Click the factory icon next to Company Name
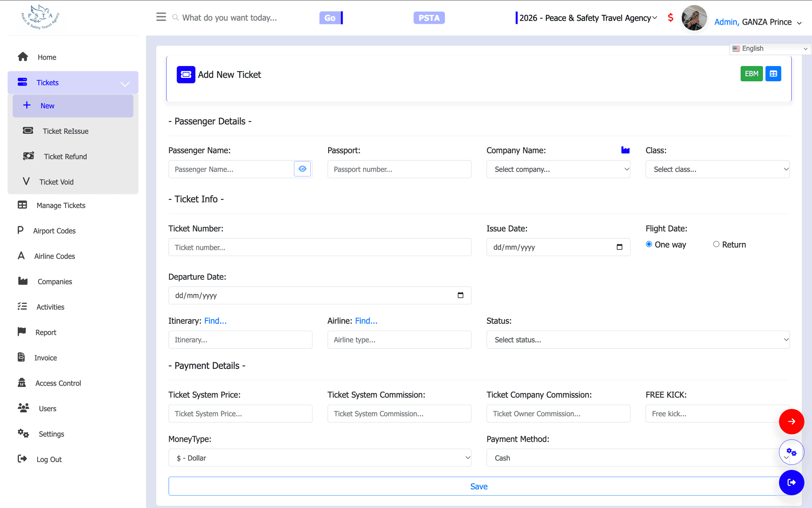The image size is (812, 508). [625, 150]
